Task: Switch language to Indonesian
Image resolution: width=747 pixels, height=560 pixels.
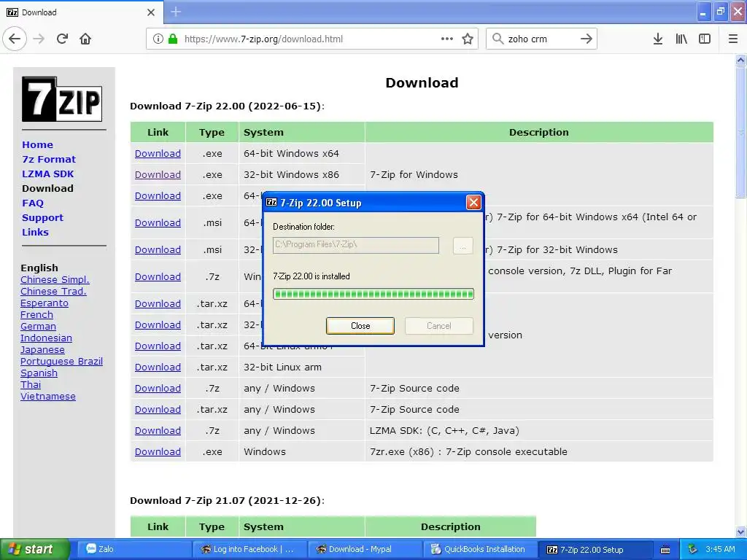Action: [x=46, y=338]
